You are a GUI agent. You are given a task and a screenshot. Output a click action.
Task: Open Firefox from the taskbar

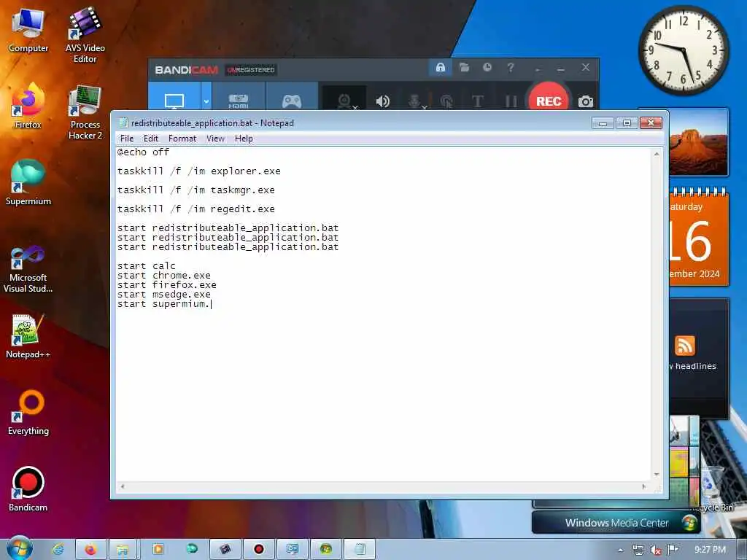point(90,550)
